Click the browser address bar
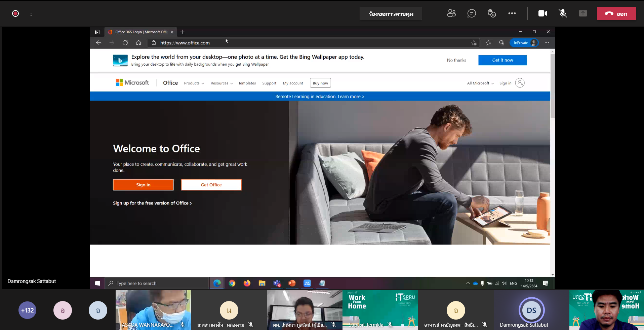The height and width of the screenshot is (330, 644). pyautogui.click(x=303, y=43)
